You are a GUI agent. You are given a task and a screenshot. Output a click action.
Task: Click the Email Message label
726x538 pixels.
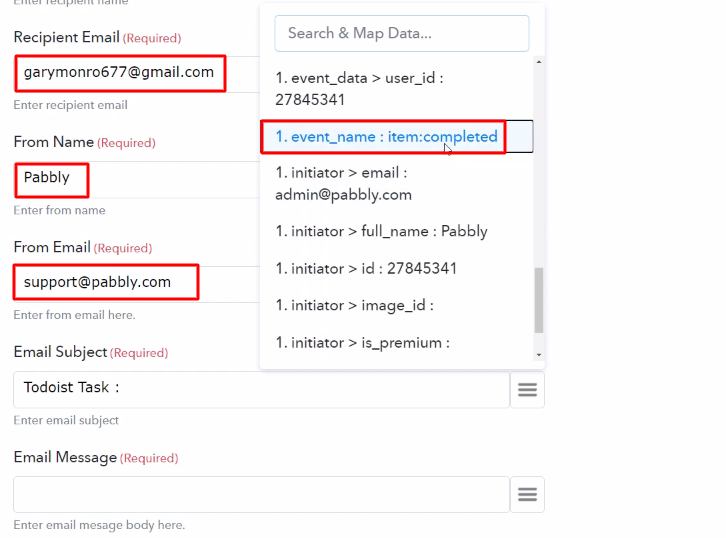tap(65, 457)
